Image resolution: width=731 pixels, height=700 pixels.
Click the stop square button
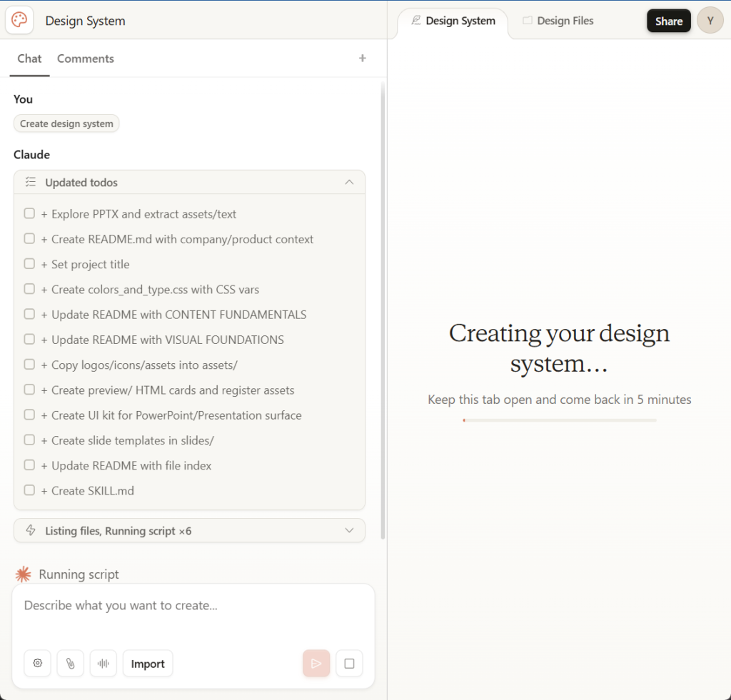349,664
